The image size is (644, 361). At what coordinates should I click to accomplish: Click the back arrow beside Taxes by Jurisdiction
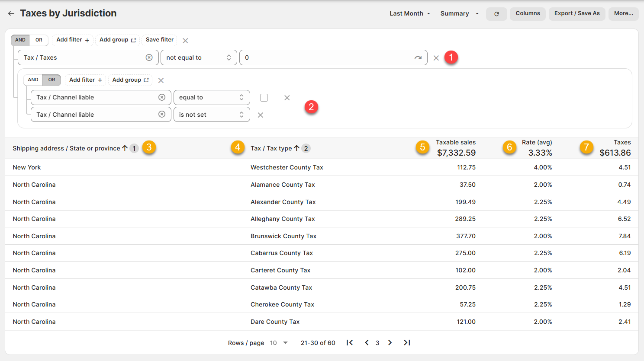(x=11, y=14)
